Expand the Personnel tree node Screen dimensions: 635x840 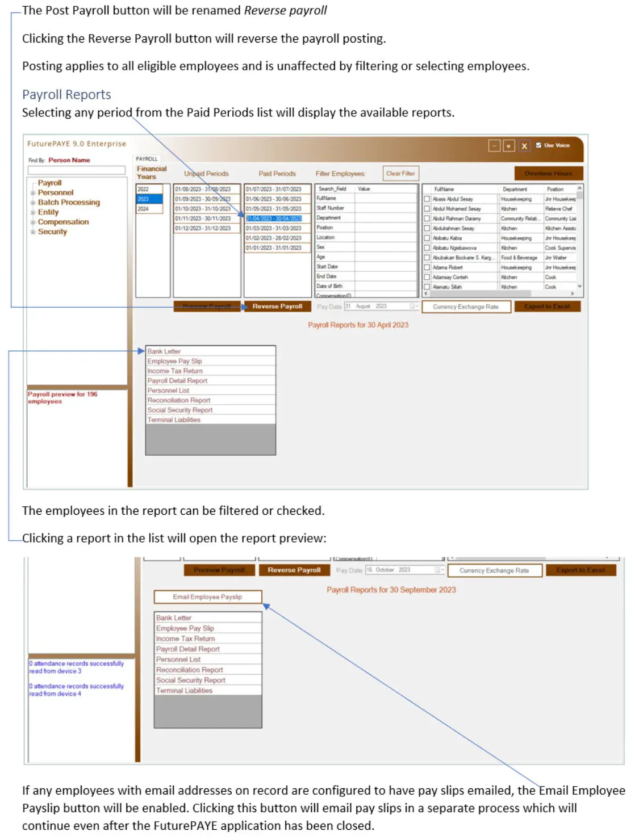click(33, 193)
